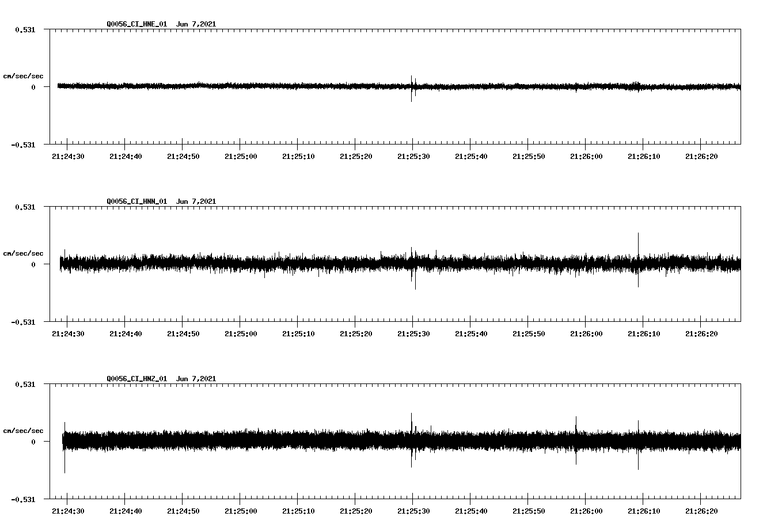The width and height of the screenshot is (782, 532).
Task: Click the 21:25:30 spike in the HNE trace
Action: point(412,86)
